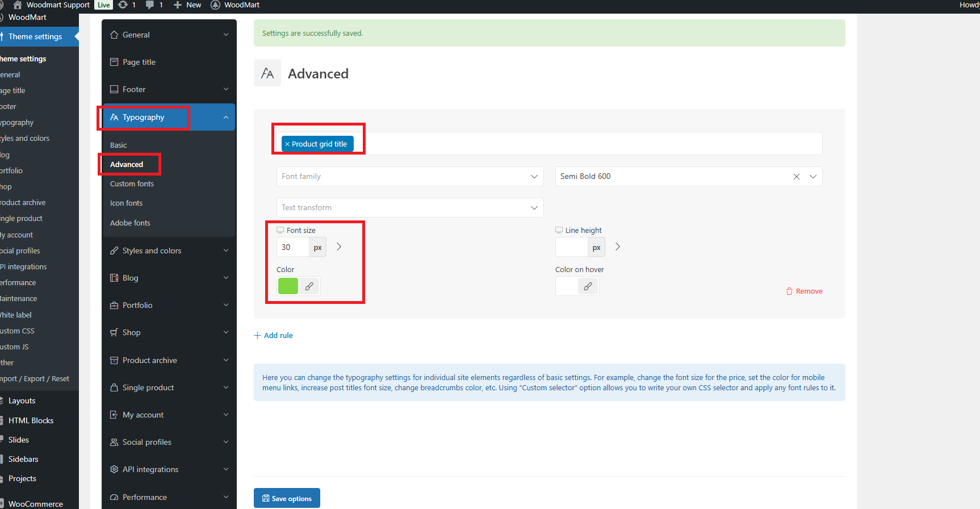The image size is (980, 509).
Task: Click the Line height px unit
Action: click(597, 247)
